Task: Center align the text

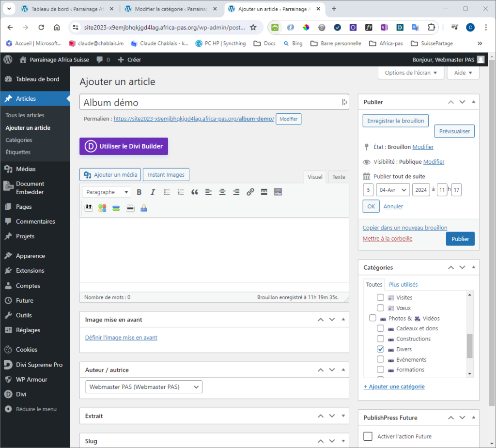Action: click(222, 192)
